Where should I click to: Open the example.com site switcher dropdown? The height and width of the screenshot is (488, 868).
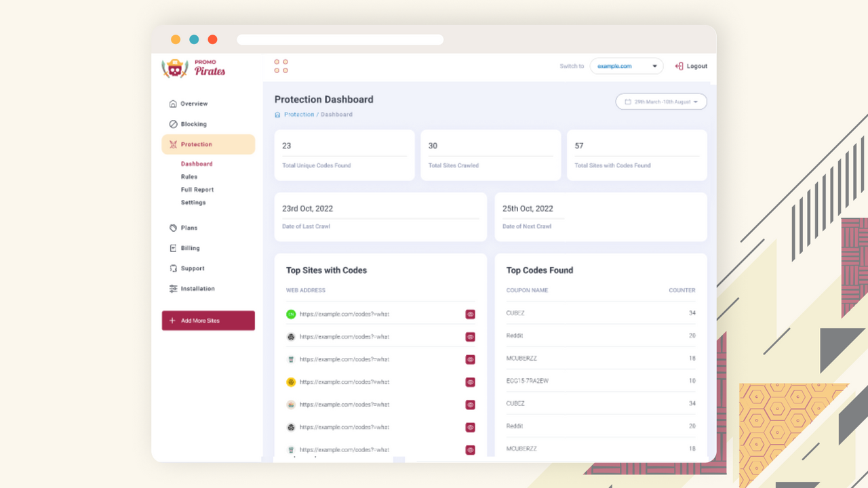tap(626, 66)
